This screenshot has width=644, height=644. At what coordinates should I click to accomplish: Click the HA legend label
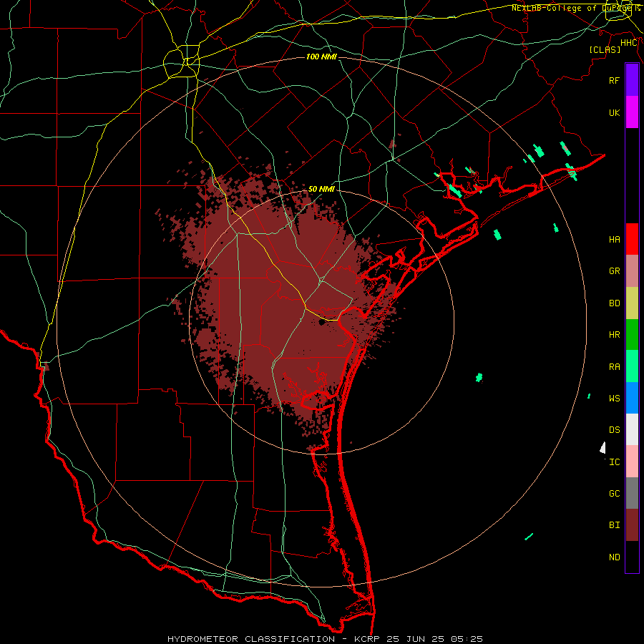pos(615,239)
